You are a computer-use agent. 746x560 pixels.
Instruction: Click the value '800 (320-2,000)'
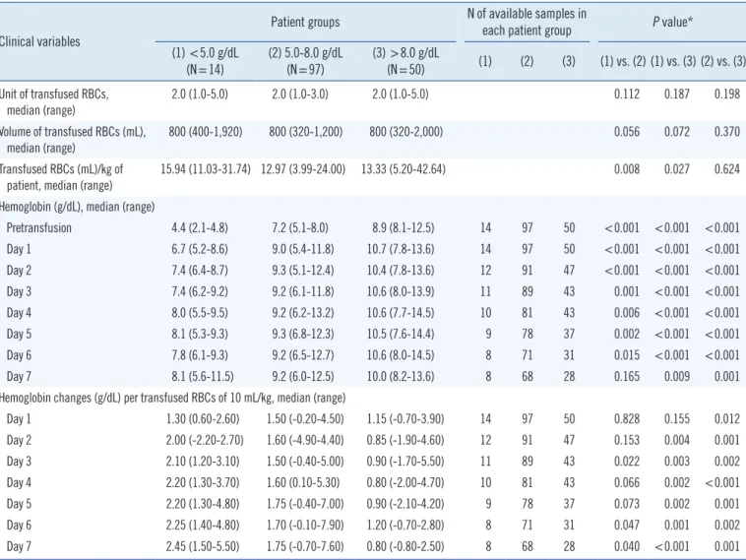405,132
